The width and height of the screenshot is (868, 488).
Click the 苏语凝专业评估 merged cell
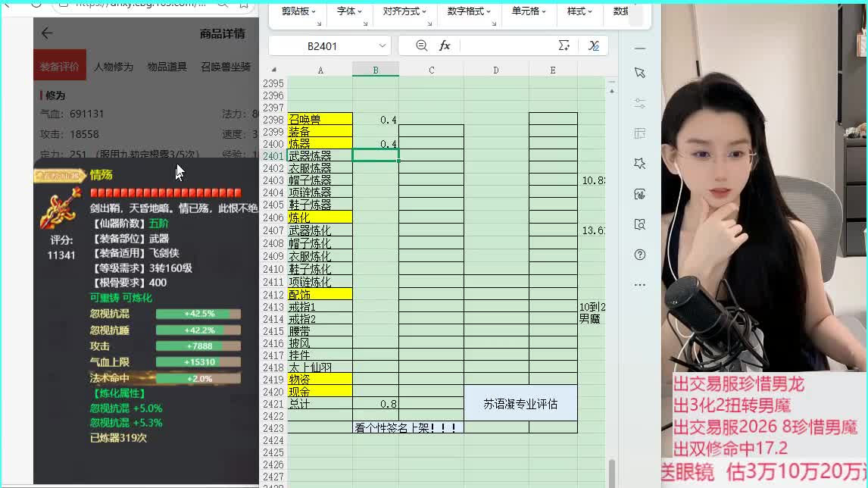tap(520, 404)
